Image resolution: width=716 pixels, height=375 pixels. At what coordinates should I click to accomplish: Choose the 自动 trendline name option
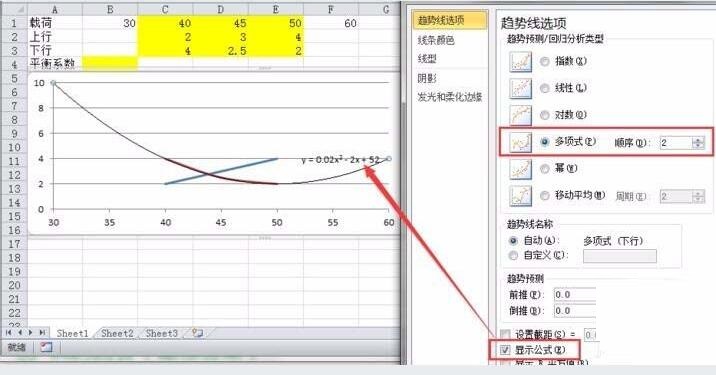513,241
